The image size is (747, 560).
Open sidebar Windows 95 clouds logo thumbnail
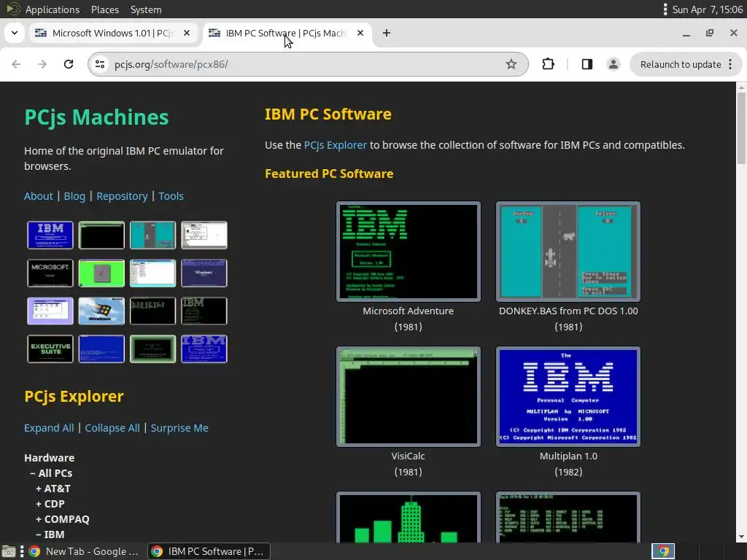[x=101, y=311]
